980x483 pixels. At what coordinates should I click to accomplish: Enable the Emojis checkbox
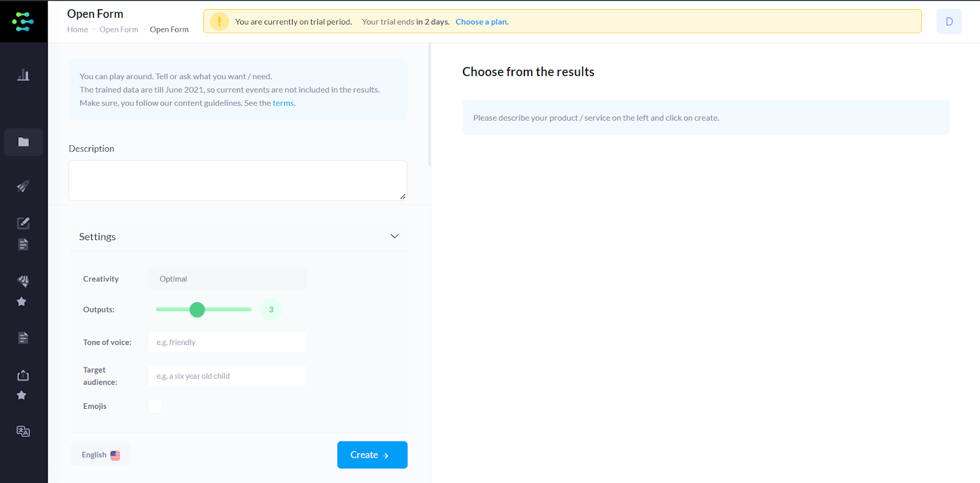[x=155, y=406]
